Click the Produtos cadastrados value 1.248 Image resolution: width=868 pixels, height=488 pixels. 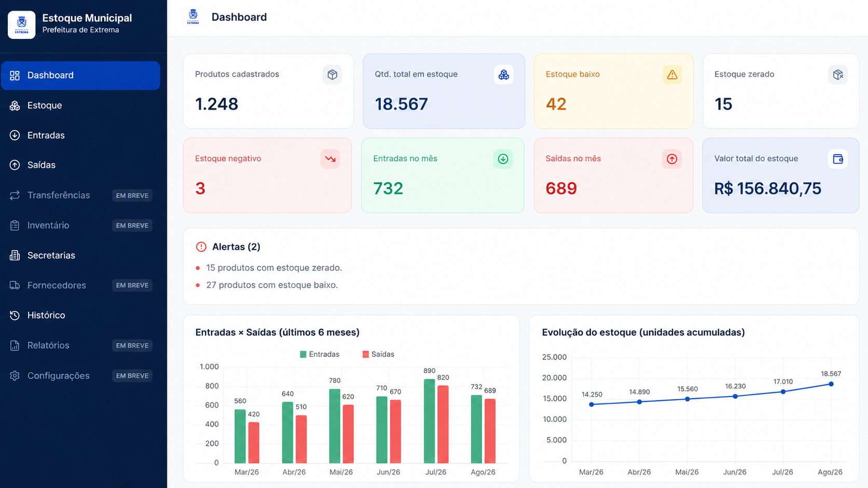coord(216,104)
